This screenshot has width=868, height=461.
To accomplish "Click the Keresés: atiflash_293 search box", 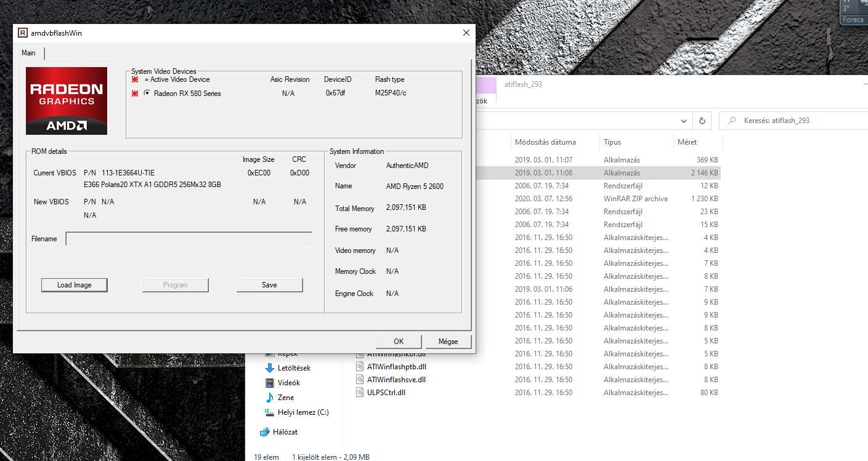I will point(793,121).
